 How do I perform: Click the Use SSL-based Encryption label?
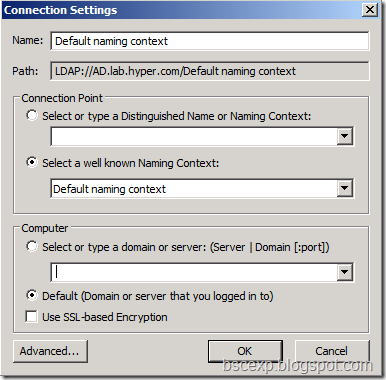tap(105, 317)
